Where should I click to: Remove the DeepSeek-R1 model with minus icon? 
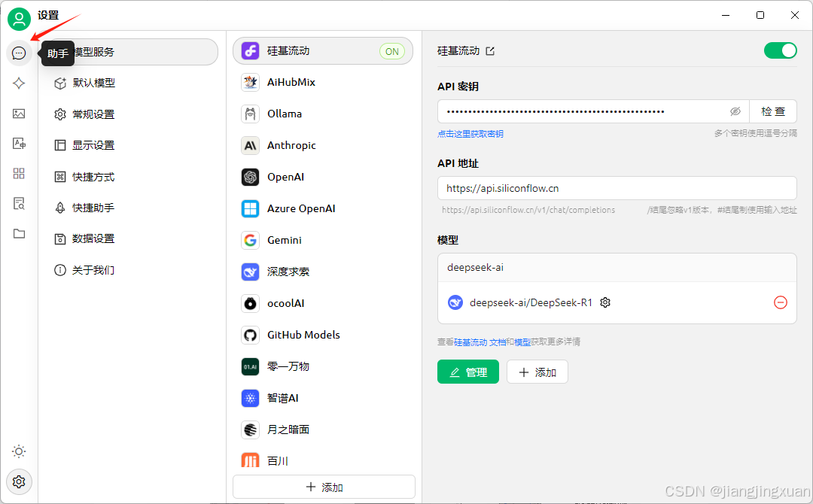781,302
